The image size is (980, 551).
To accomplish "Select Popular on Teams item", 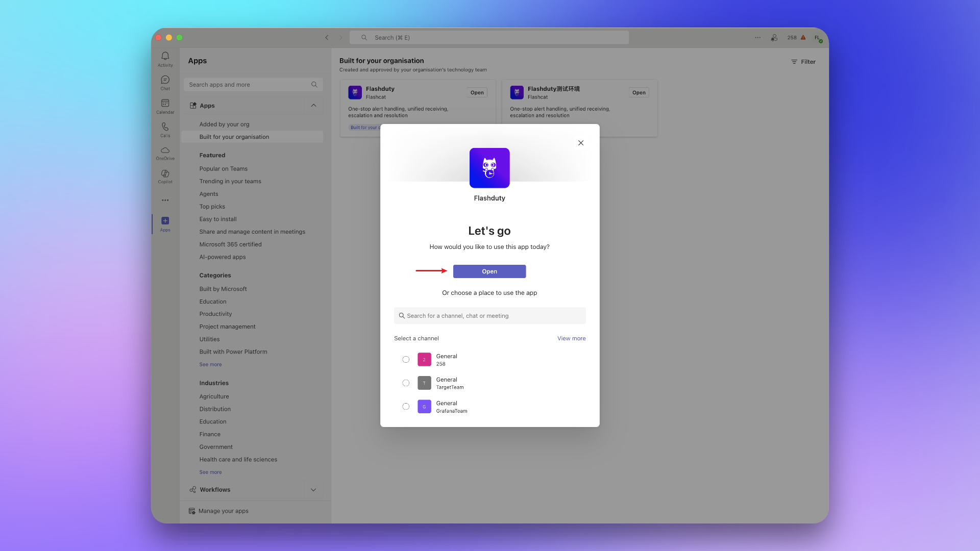I will point(223,169).
